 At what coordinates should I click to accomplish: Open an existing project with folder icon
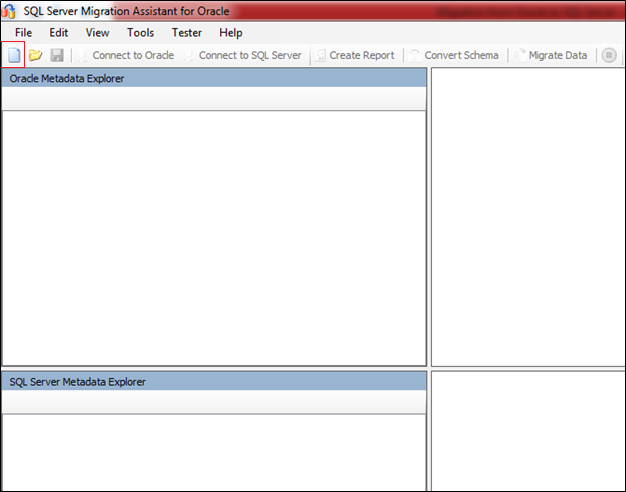pyautogui.click(x=36, y=55)
